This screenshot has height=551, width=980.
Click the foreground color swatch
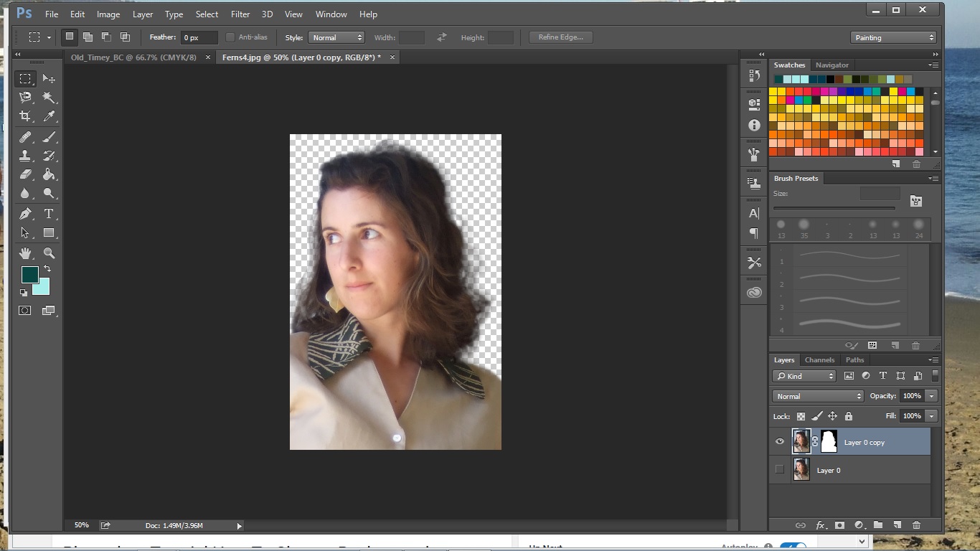coord(29,275)
